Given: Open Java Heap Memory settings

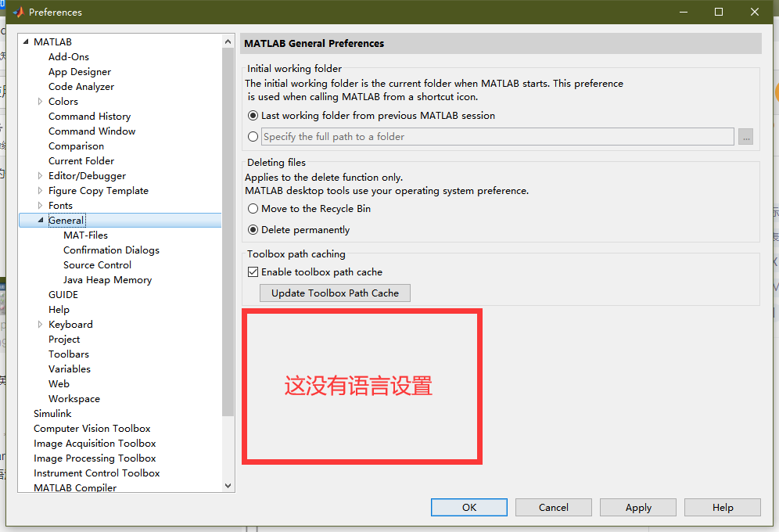Looking at the screenshot, I should (x=107, y=279).
